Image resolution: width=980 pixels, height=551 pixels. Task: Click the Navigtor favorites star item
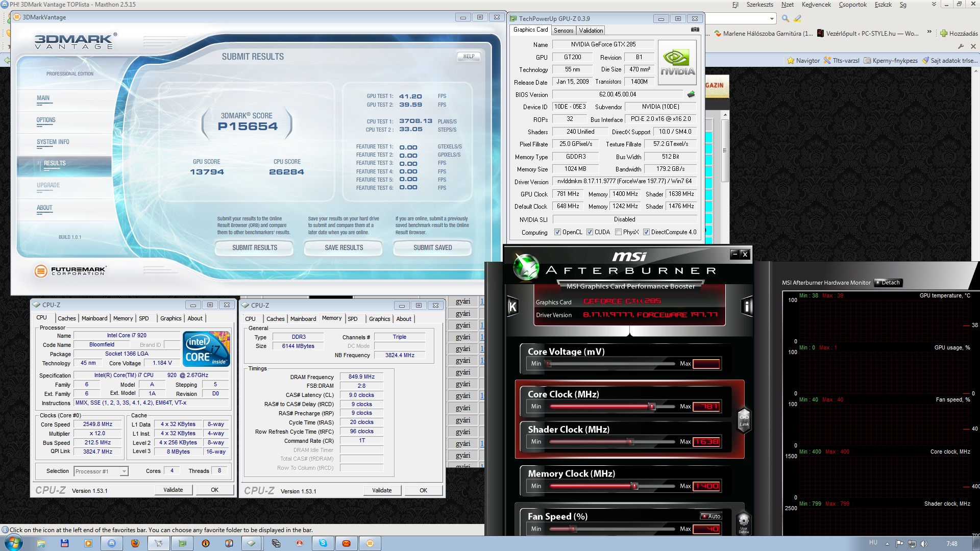point(803,61)
